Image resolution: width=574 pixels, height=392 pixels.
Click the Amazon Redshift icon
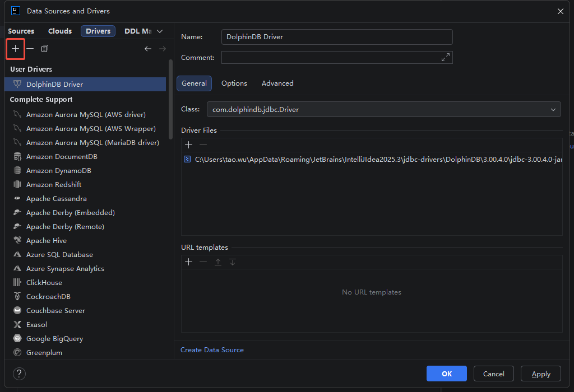point(17,184)
